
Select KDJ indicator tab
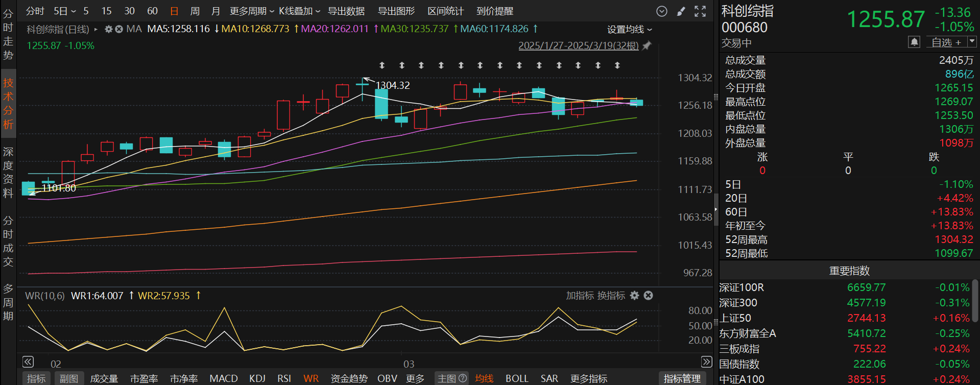point(257,378)
